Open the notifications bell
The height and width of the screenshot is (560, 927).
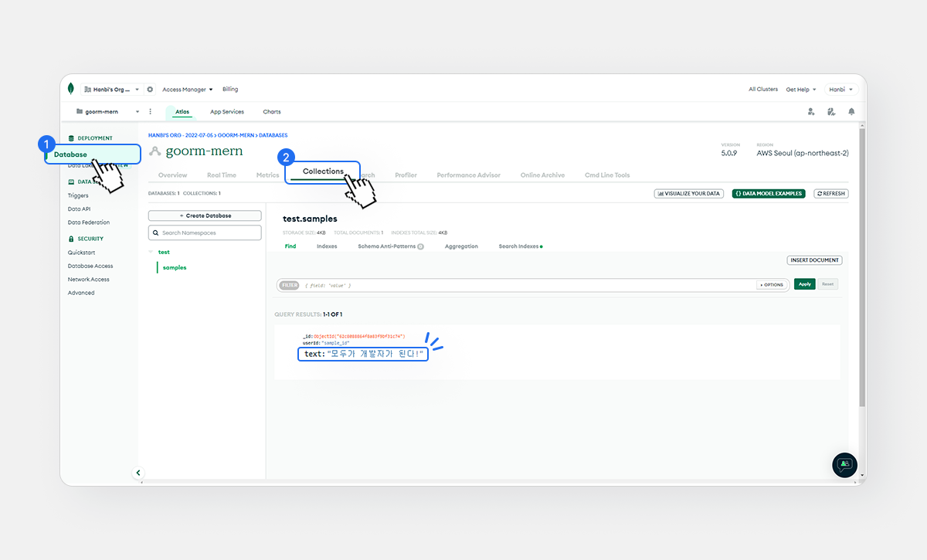pyautogui.click(x=851, y=111)
